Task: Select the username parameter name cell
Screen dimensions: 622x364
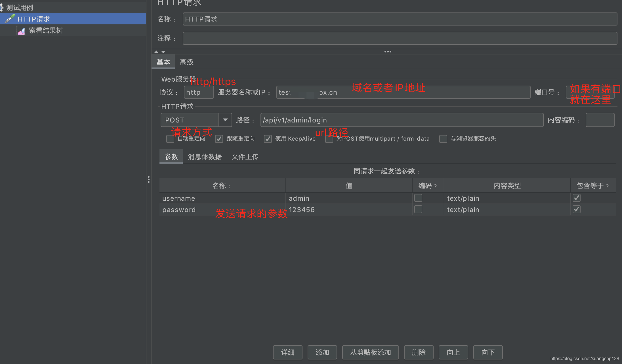Action: (222, 198)
